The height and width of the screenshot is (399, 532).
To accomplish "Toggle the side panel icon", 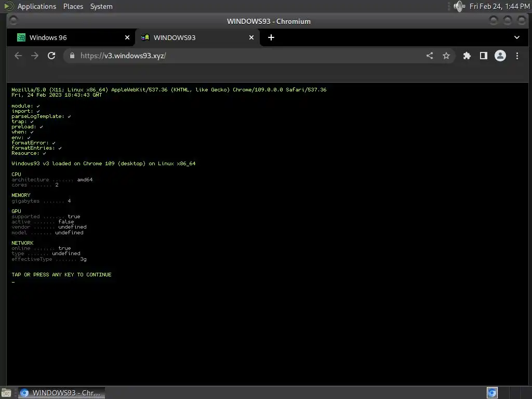I will pos(484,56).
